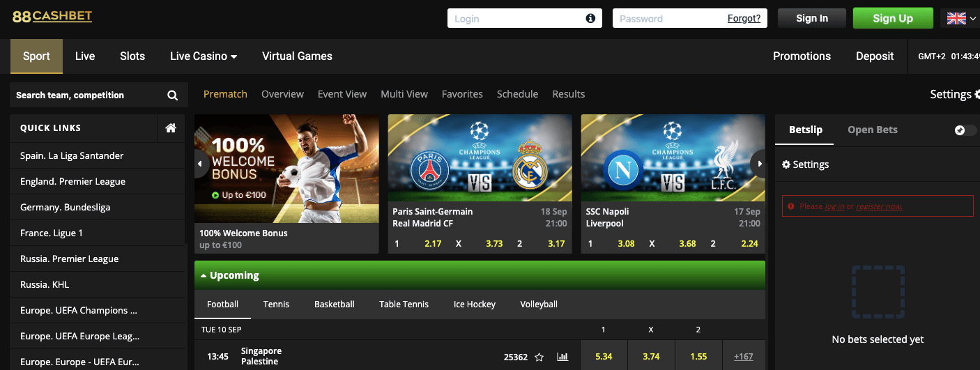The height and width of the screenshot is (370, 980).
Task: Select the Basketball sport tab
Action: point(335,305)
